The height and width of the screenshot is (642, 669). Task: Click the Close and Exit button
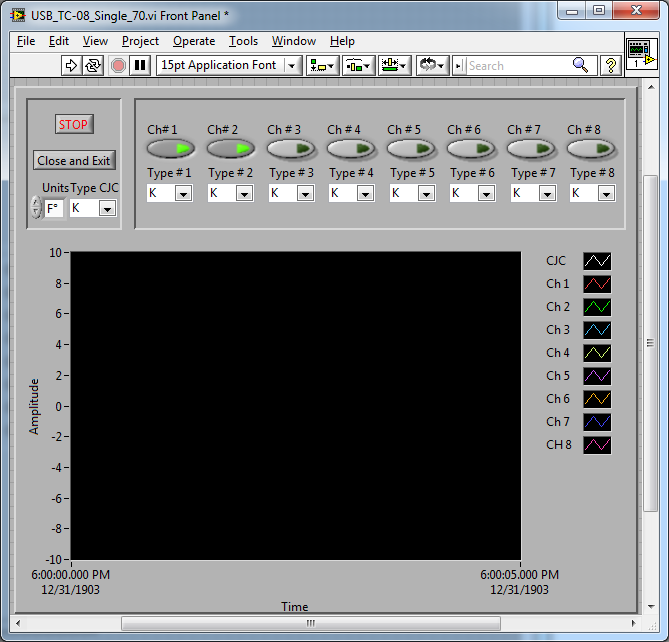(73, 160)
